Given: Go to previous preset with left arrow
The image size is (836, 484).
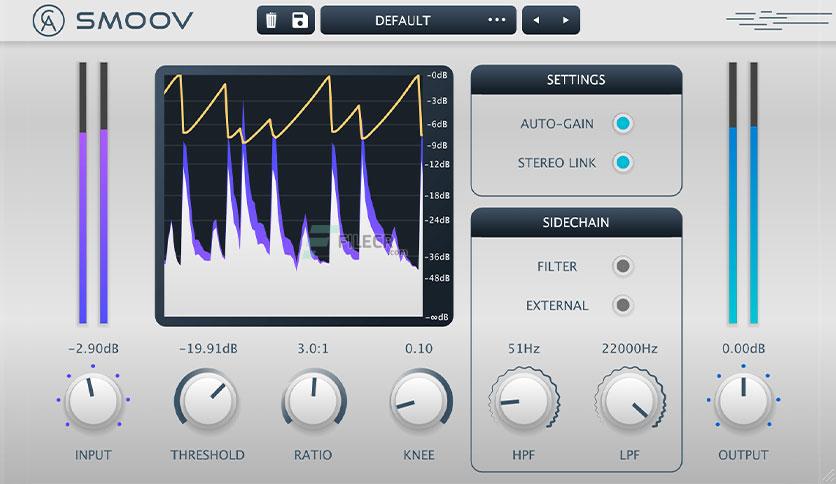Looking at the screenshot, I should pos(536,20).
